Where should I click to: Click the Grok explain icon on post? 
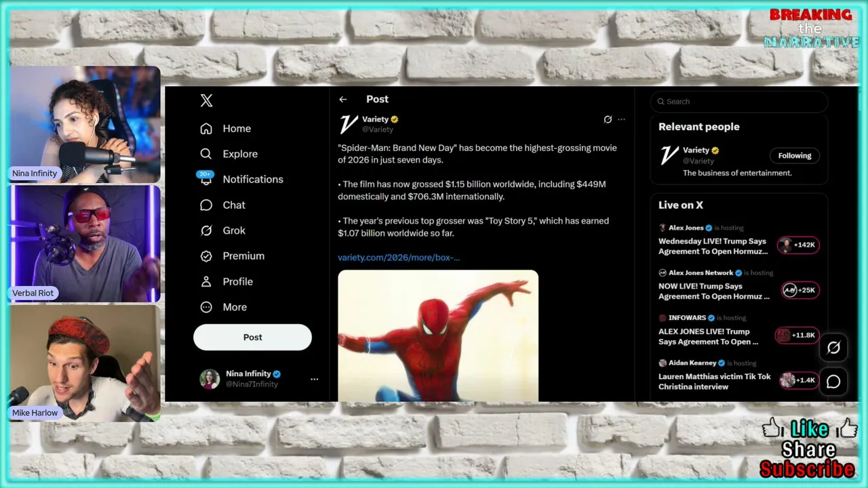coord(608,119)
